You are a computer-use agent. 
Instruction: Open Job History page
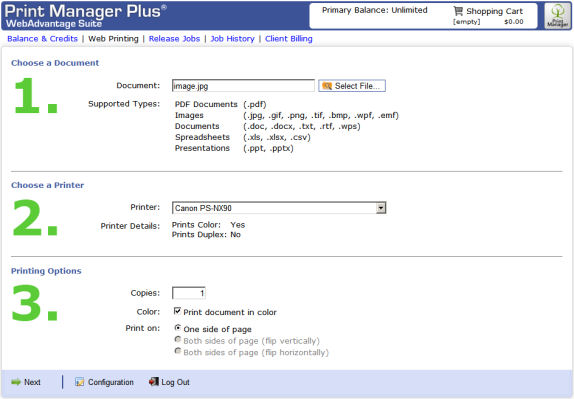point(232,39)
